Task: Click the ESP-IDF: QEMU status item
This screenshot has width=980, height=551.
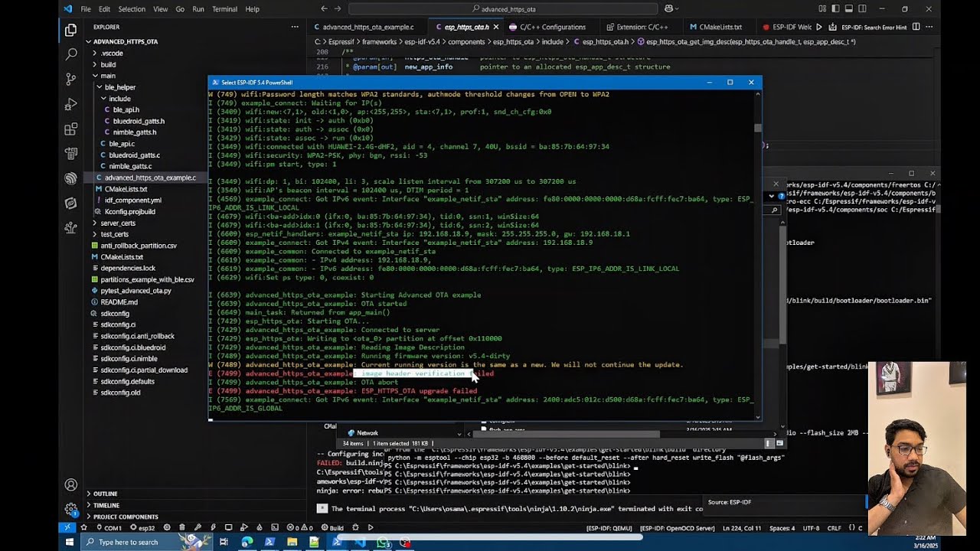Action: (x=609, y=528)
